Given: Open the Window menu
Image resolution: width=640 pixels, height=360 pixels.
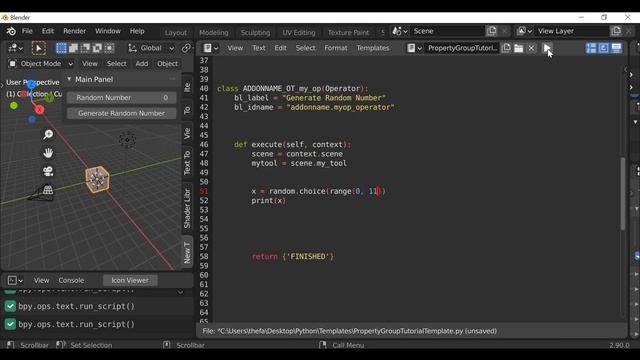Looking at the screenshot, I should [x=108, y=31].
